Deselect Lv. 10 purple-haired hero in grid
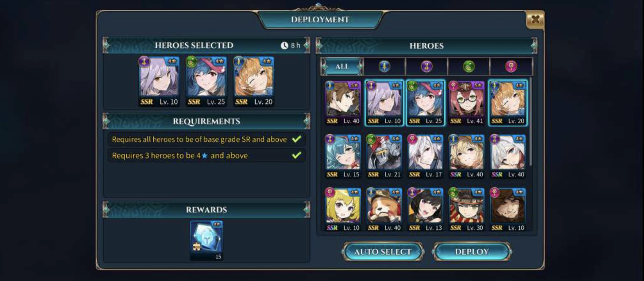The width and height of the screenshot is (644, 281). (x=384, y=103)
